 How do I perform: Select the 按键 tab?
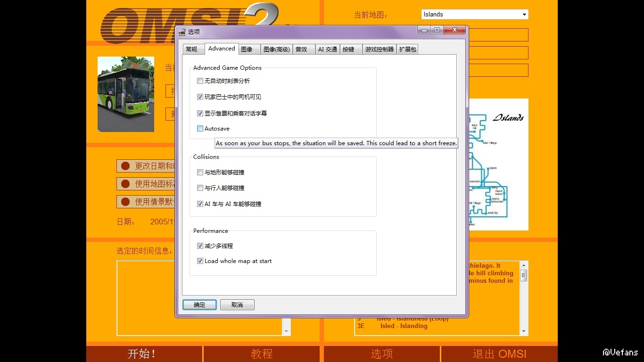pyautogui.click(x=351, y=49)
